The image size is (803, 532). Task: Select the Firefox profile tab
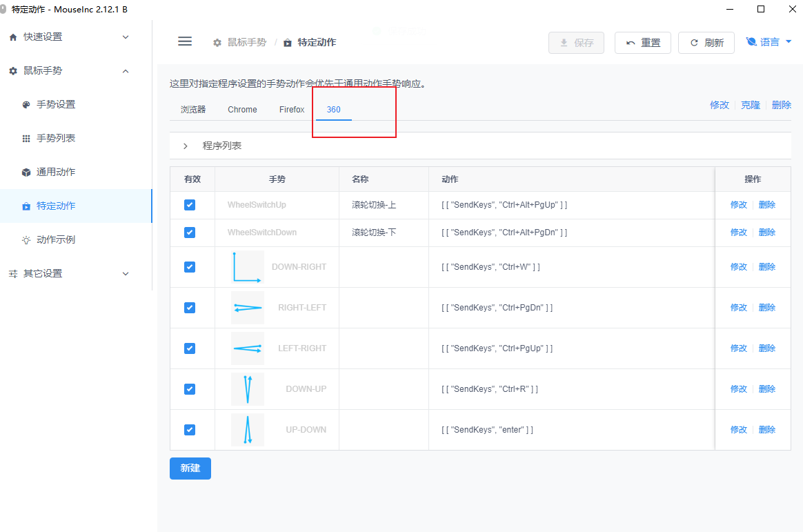291,109
